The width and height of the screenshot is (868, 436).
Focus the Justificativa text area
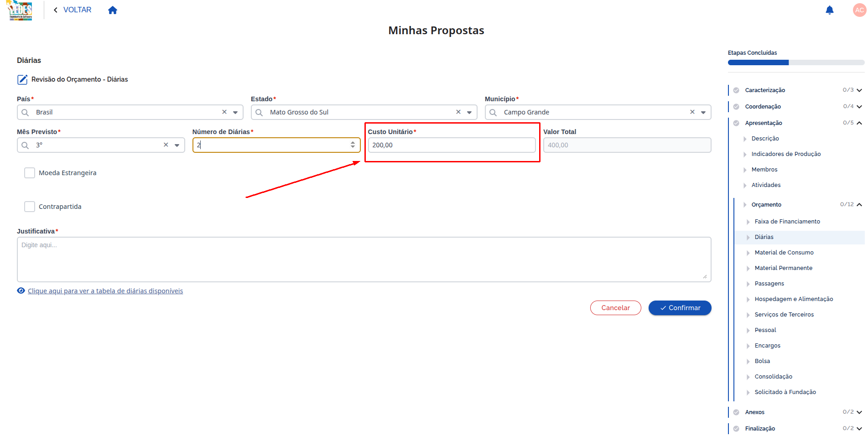tap(364, 259)
